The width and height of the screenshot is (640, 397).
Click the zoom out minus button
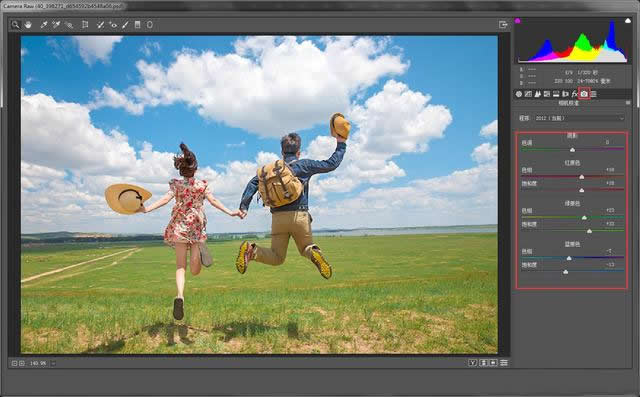point(14,363)
